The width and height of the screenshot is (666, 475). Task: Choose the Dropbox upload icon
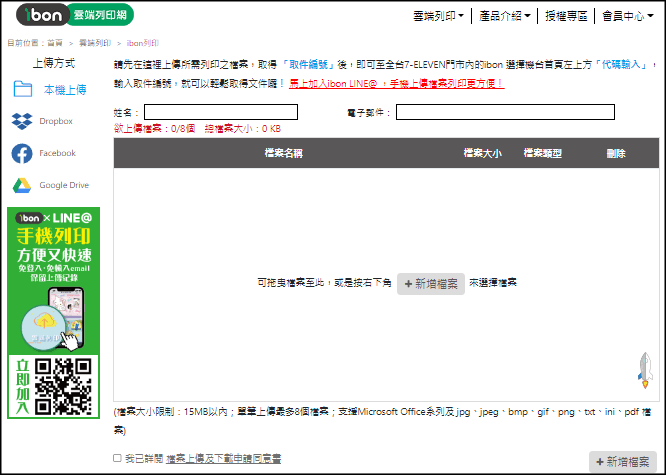point(22,121)
